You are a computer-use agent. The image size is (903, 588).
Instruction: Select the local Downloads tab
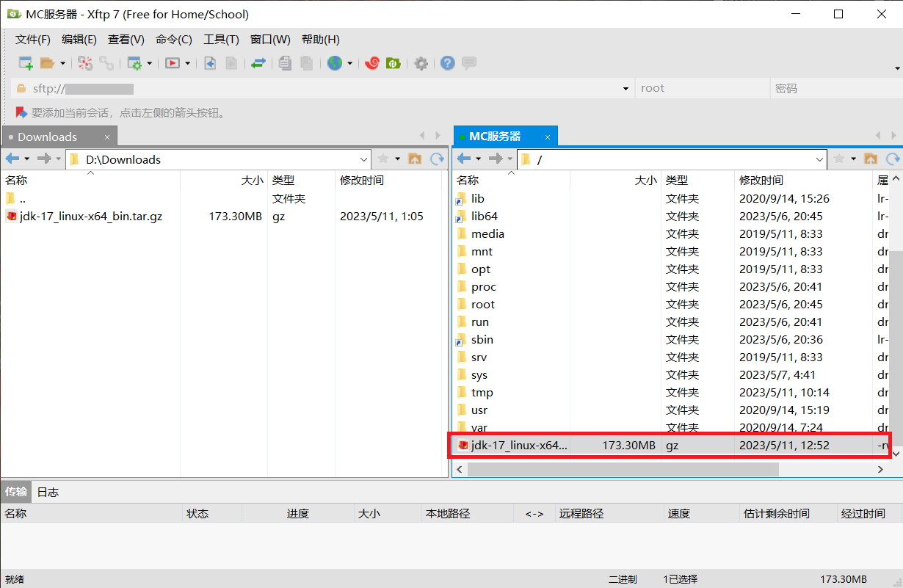point(48,137)
